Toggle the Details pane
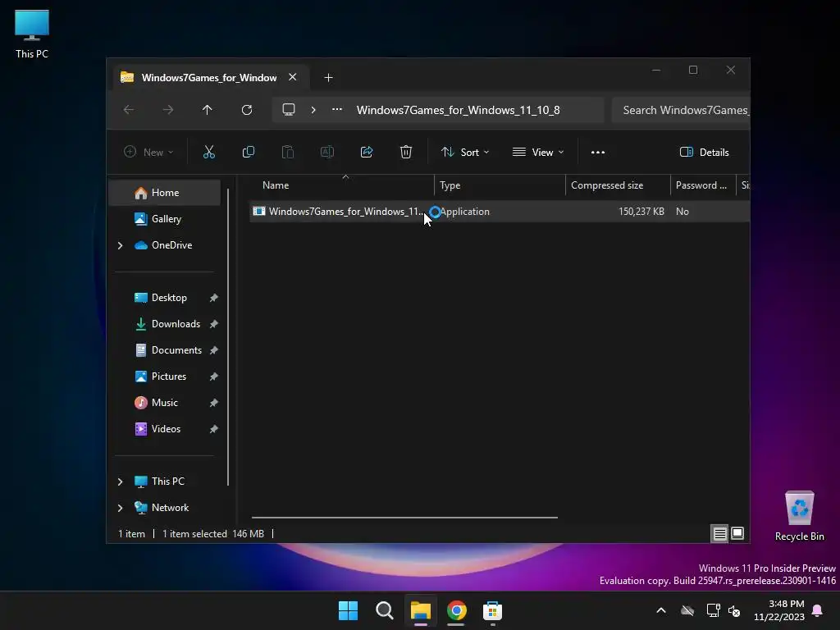This screenshot has height=630, width=840. point(704,152)
